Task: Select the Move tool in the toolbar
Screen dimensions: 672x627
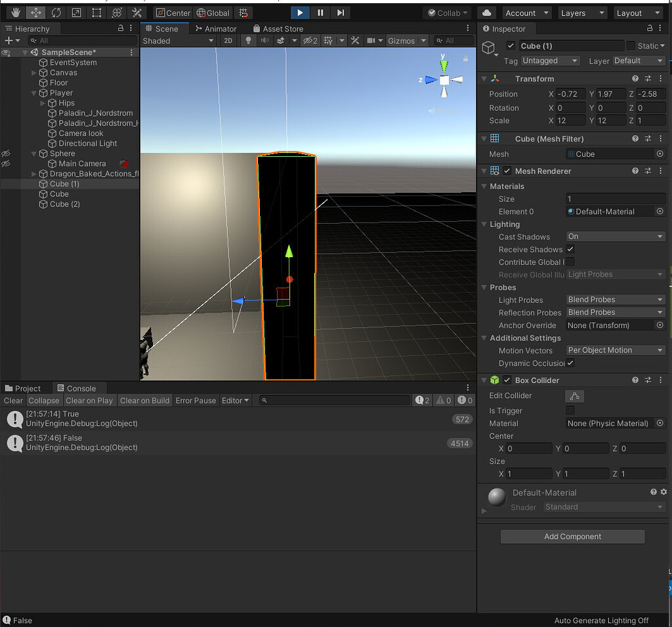Action: pos(35,12)
